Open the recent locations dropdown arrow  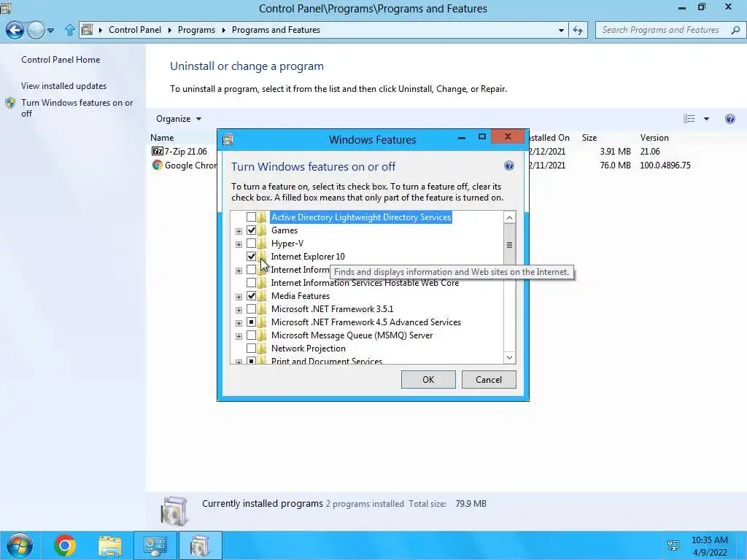pos(50,31)
